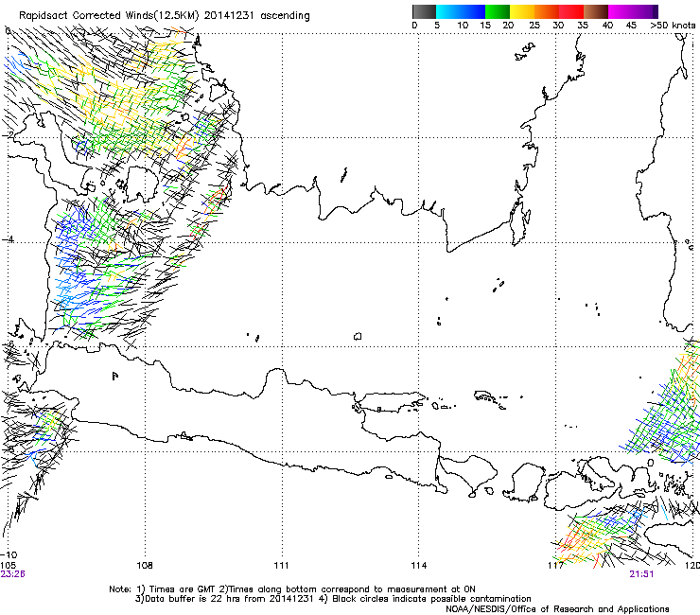Click the latitude label '-10'

9,555
